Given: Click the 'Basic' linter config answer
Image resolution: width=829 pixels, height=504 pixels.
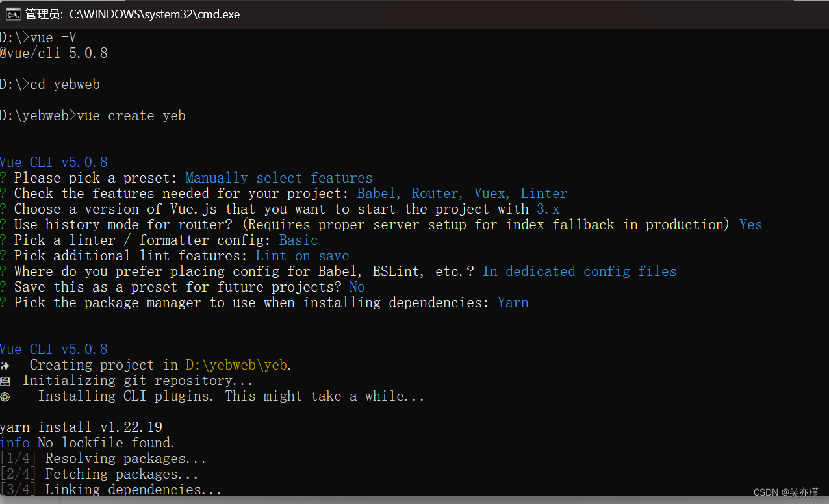Looking at the screenshot, I should [299, 240].
